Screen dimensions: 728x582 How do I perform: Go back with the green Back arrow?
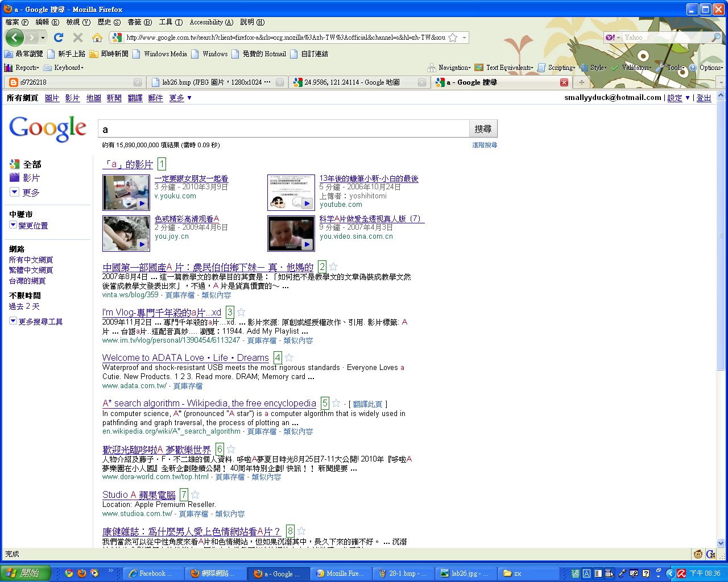[15, 38]
